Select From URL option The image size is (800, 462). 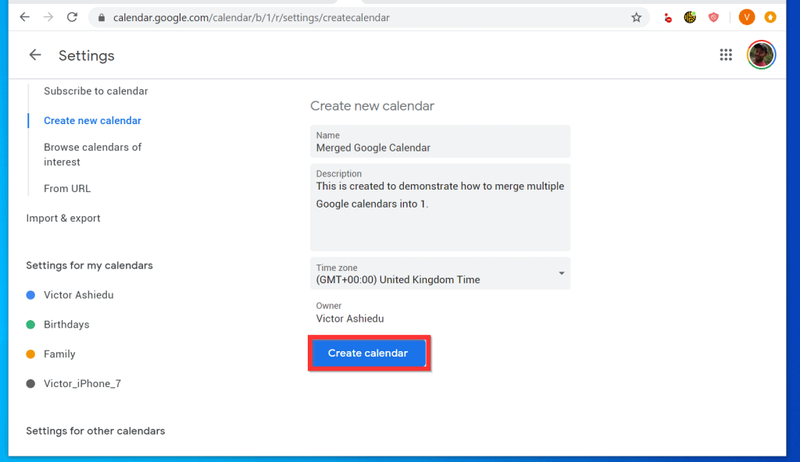pos(67,189)
